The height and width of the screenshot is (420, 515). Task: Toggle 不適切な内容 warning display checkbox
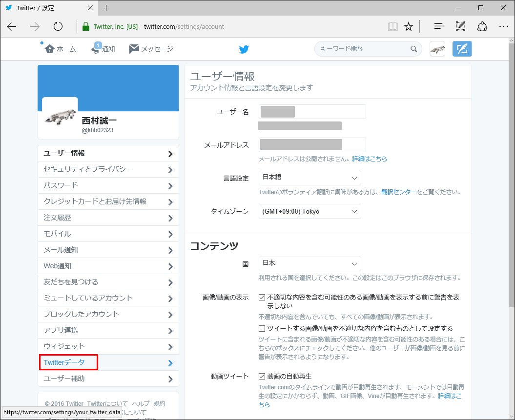[x=262, y=297]
